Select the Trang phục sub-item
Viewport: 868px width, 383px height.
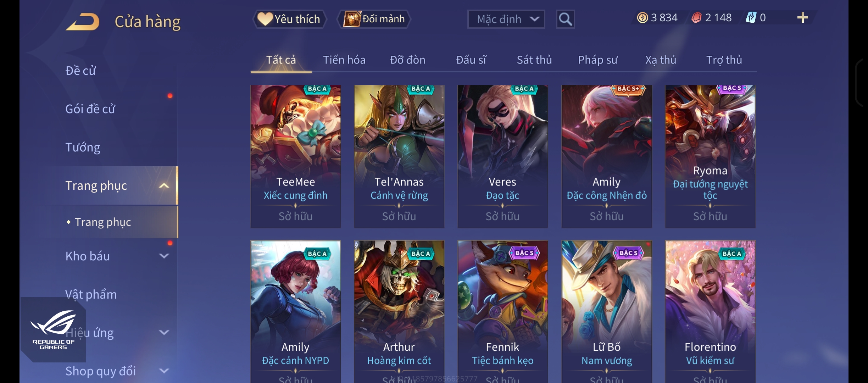click(x=103, y=222)
